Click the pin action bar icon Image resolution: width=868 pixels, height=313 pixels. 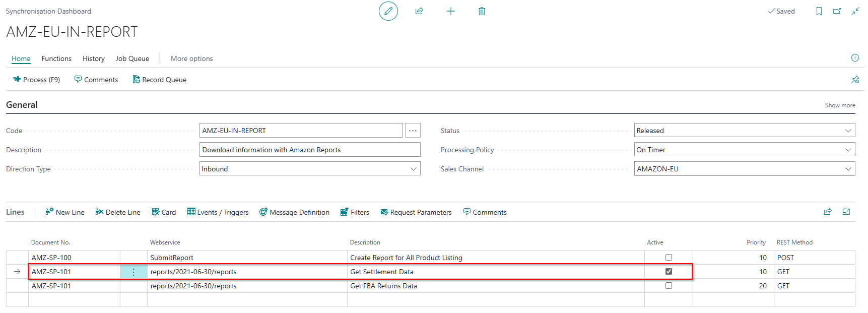point(855,80)
